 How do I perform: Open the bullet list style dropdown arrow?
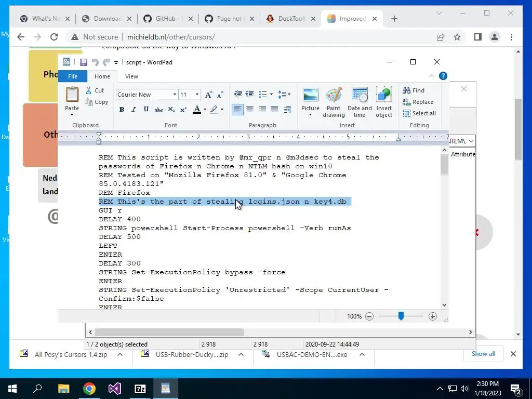pos(271,95)
